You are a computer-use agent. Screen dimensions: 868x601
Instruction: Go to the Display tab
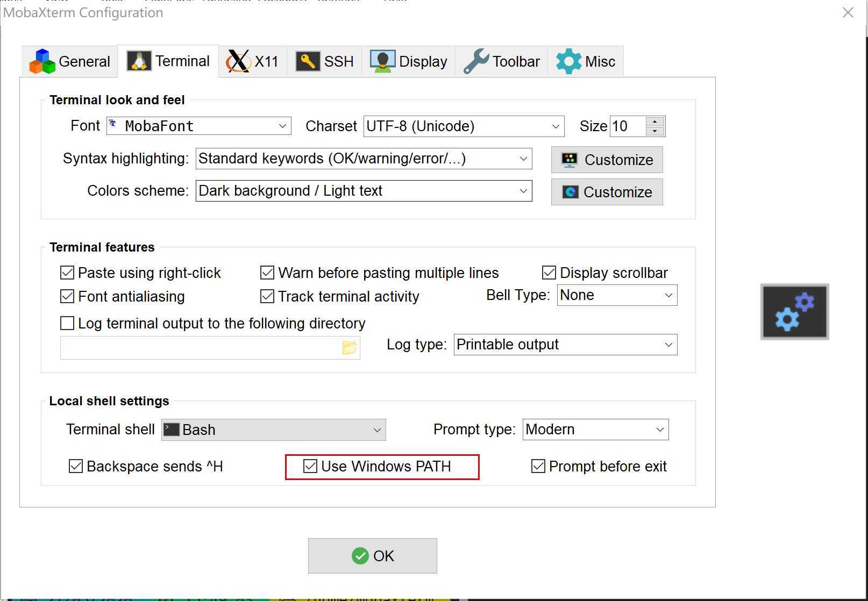[x=409, y=62]
